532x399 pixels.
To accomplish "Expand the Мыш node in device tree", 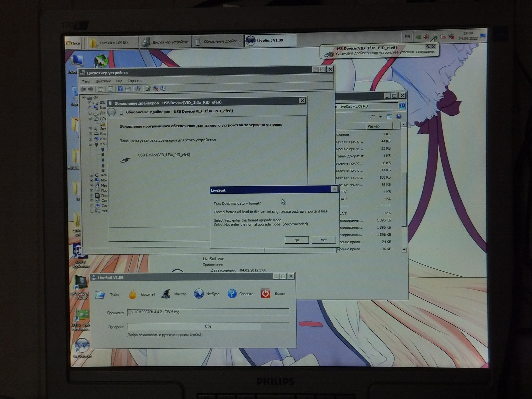I will pos(91,185).
